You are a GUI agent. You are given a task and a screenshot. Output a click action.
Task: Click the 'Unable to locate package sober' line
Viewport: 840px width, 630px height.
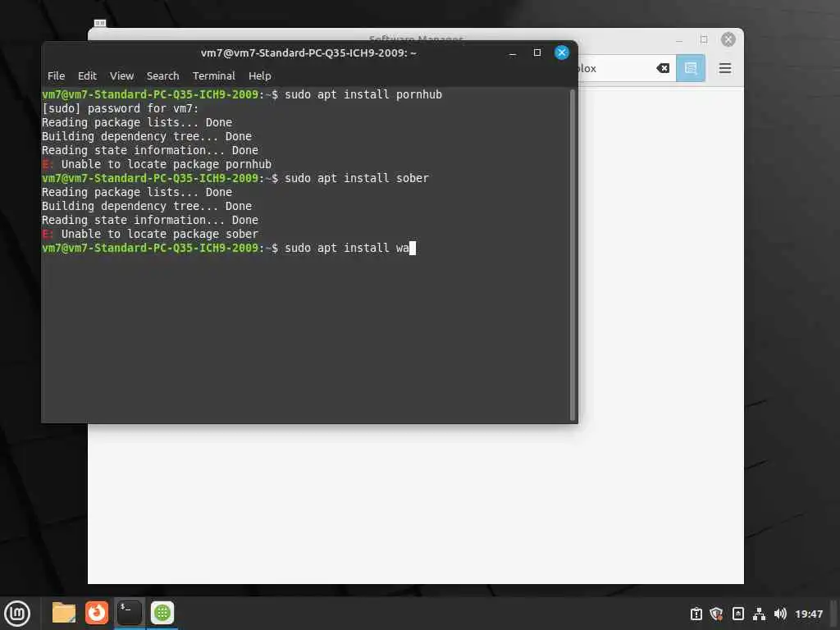coord(150,234)
